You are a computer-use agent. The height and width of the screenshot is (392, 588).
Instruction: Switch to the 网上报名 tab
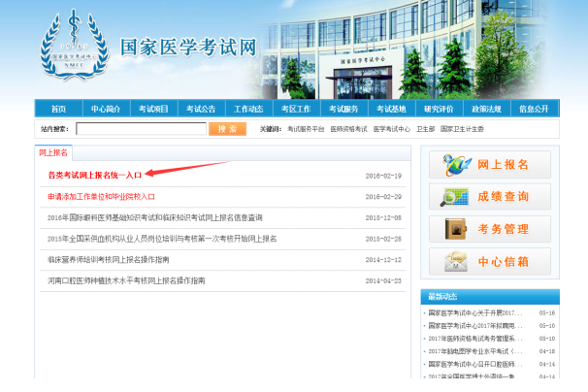tap(53, 153)
